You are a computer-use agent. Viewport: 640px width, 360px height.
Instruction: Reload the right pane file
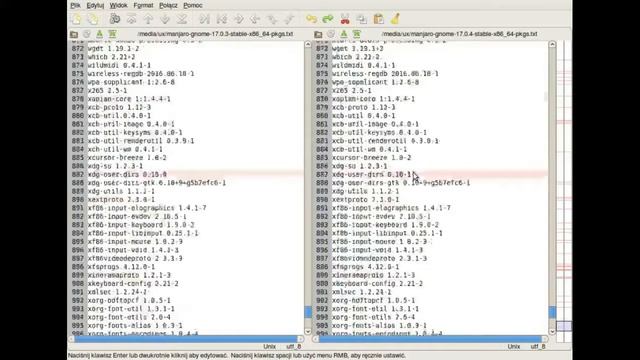331,34
